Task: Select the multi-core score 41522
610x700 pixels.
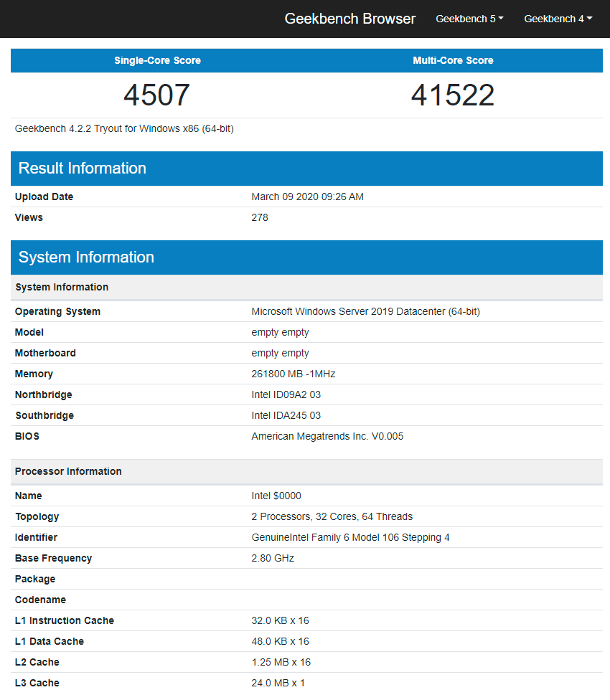Action: pyautogui.click(x=452, y=95)
